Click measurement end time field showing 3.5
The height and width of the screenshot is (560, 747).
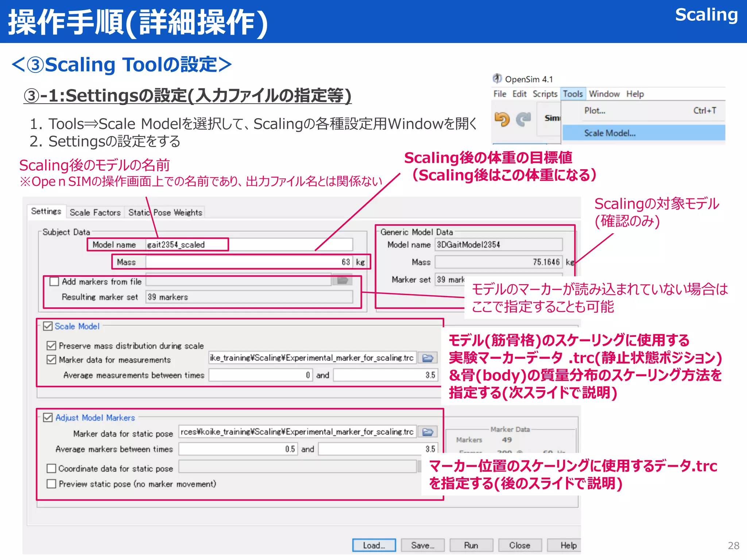[x=385, y=375]
